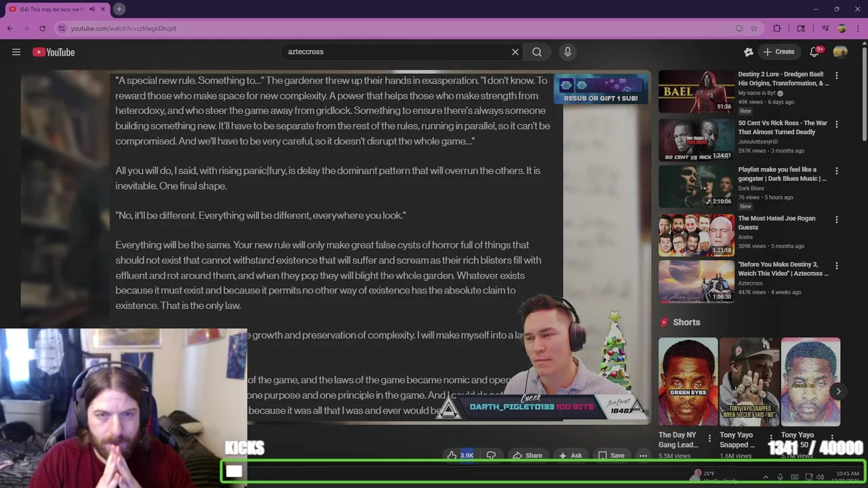The height and width of the screenshot is (488, 868).
Task: Show hidden system tray icons chevron
Action: click(766, 477)
